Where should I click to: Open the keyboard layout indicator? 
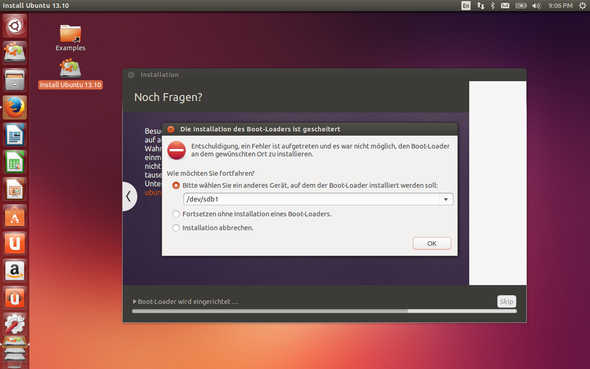[x=466, y=6]
